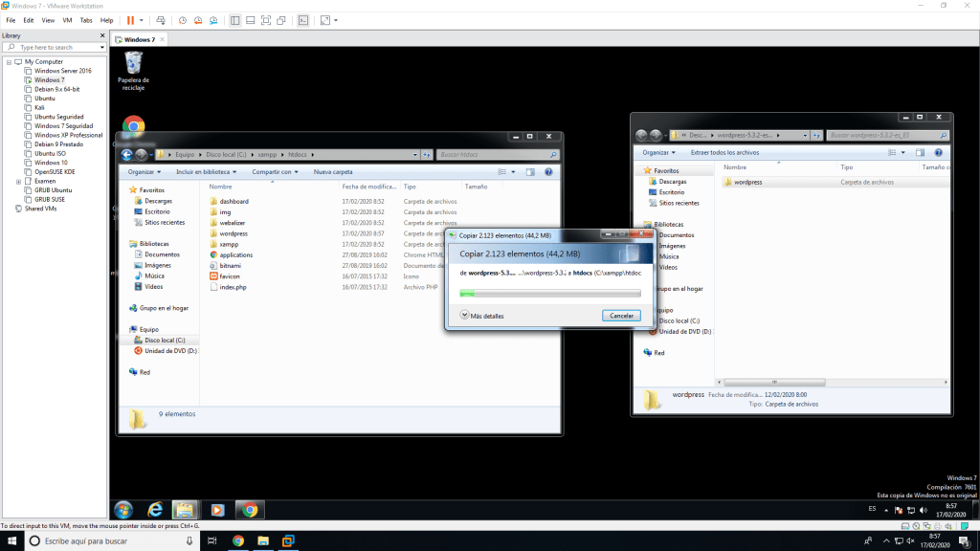Click Nueva carpeta in htdocs toolbar
This screenshot has width=980, height=551.
click(x=333, y=172)
